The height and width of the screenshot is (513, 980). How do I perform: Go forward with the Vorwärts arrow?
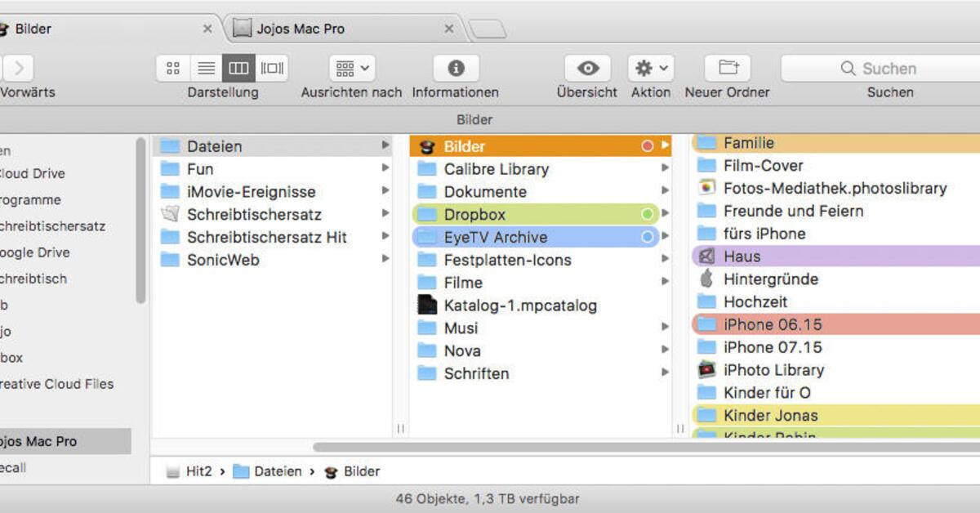[19, 69]
